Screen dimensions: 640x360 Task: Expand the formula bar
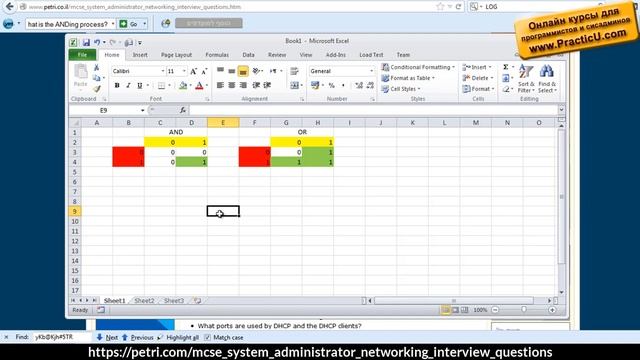tap(561, 110)
